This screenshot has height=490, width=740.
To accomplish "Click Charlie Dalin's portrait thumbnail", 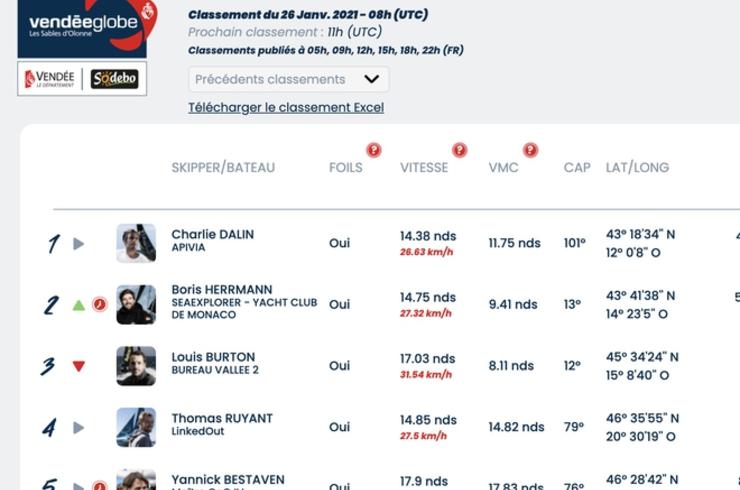I will pos(136,243).
